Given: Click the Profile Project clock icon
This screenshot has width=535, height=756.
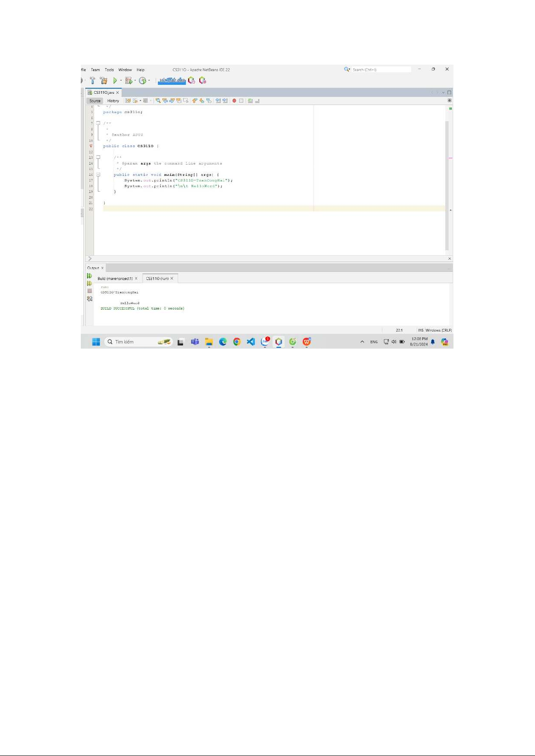Looking at the screenshot, I should click(142, 81).
